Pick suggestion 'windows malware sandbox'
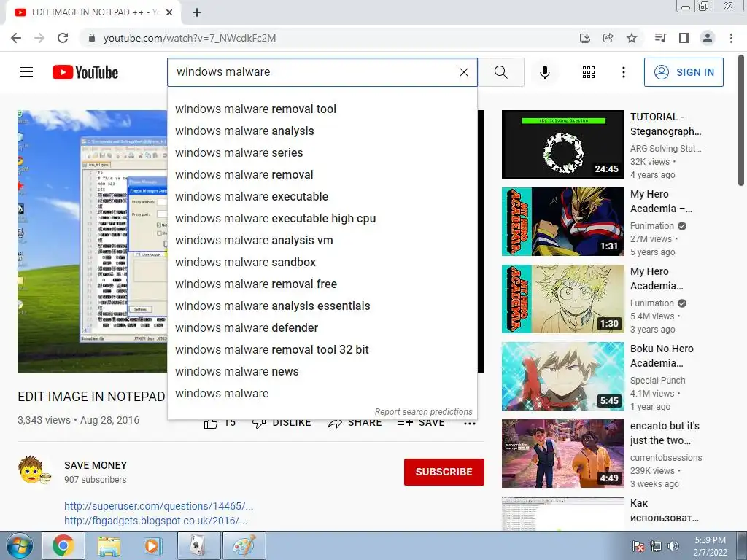 pyautogui.click(x=322, y=262)
